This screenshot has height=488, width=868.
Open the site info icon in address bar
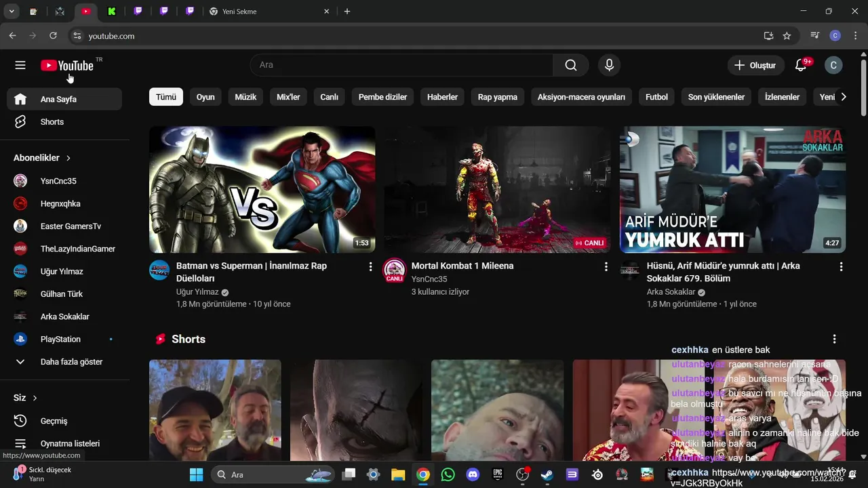[77, 36]
